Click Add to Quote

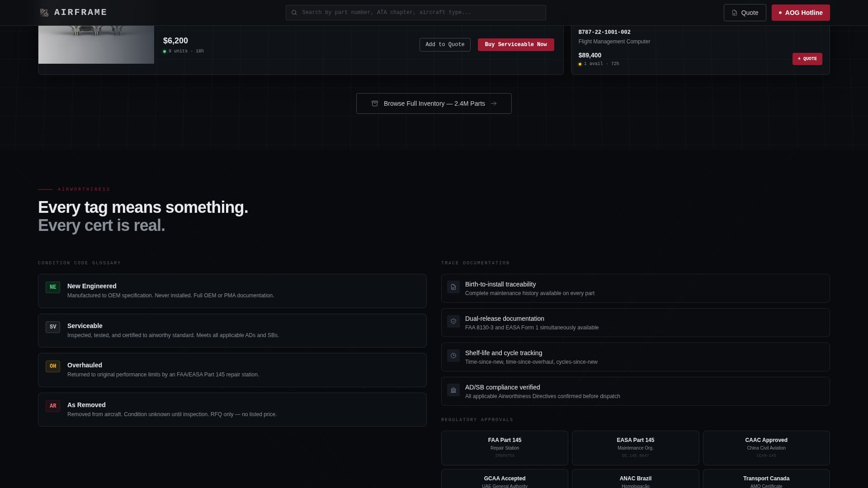click(445, 44)
